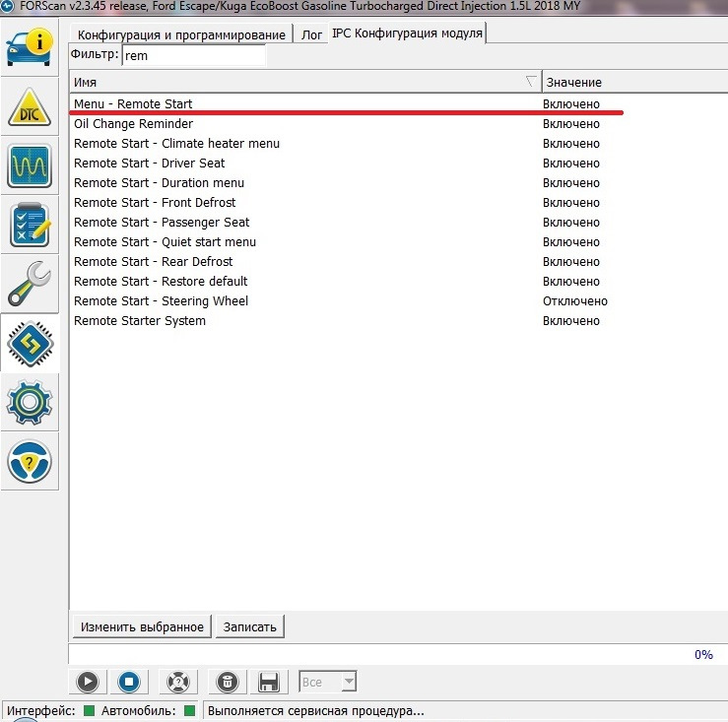Click the Имя column header
728x722 pixels.
coord(305,82)
